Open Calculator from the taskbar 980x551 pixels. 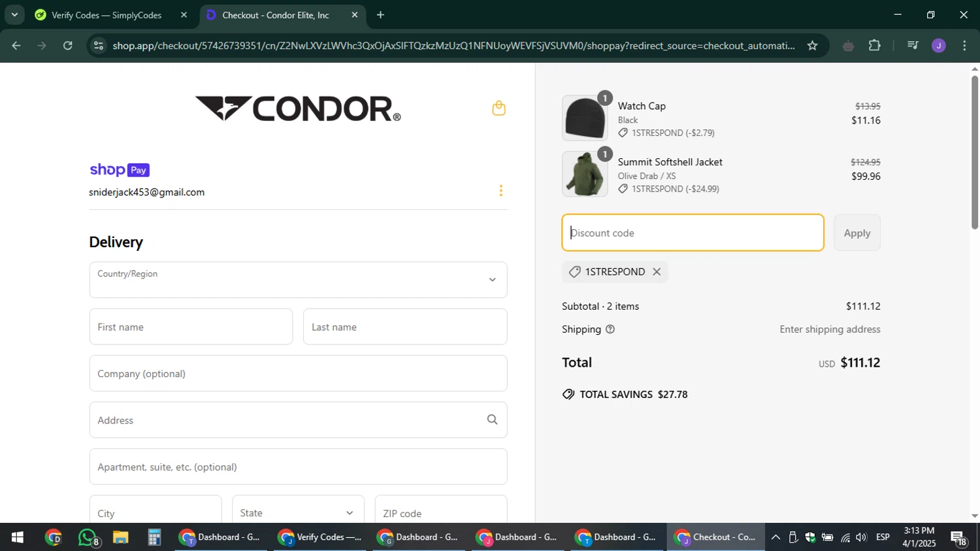coord(154,537)
